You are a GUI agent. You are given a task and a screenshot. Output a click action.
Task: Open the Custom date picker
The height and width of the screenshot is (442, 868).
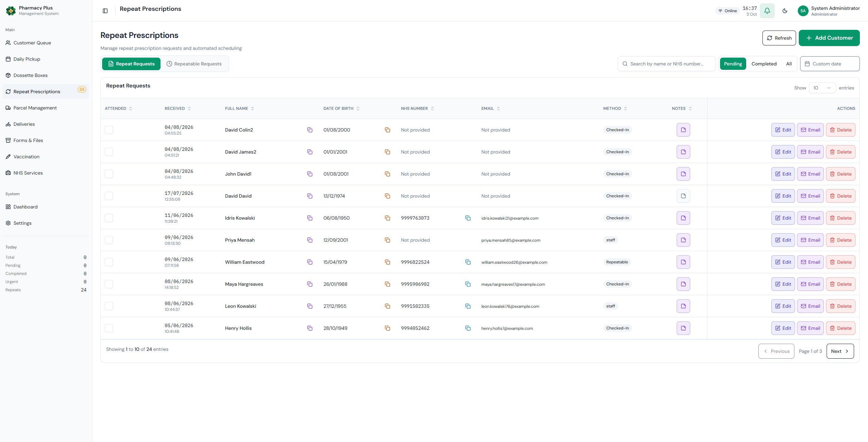click(x=830, y=64)
